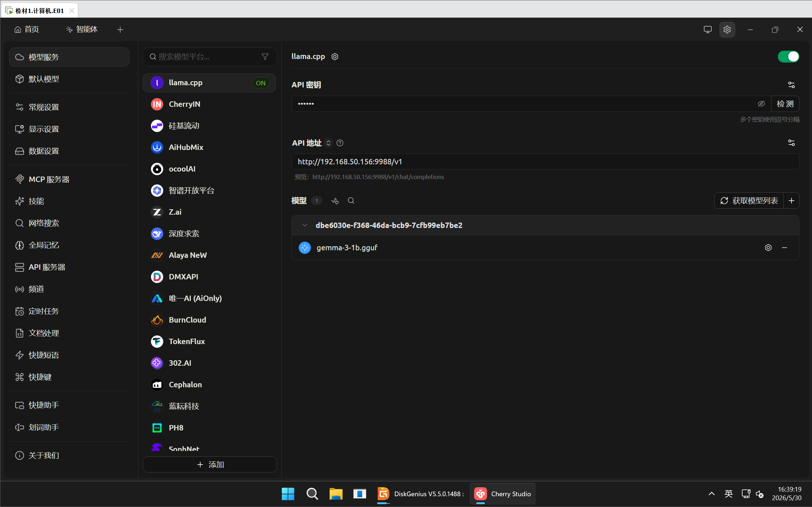This screenshot has height=507, width=812.
Task: Switch to the 智能体 tab
Action: coord(82,29)
